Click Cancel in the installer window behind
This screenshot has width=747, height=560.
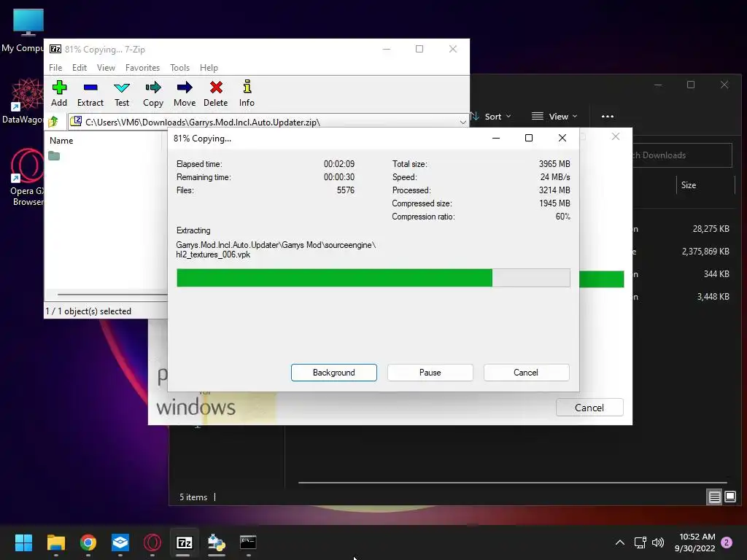pos(589,408)
